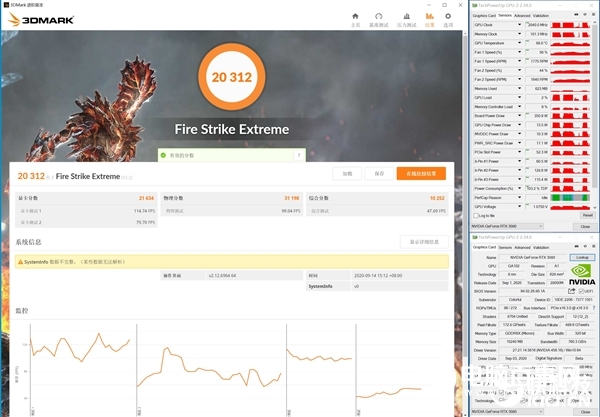Click the orange compare results online button

[419, 173]
